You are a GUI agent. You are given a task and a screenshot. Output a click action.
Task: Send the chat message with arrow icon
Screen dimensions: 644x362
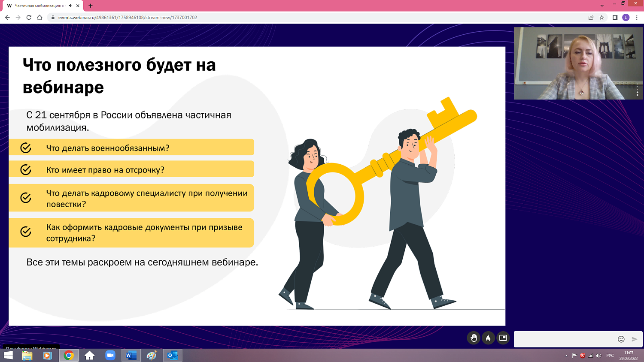(635, 338)
